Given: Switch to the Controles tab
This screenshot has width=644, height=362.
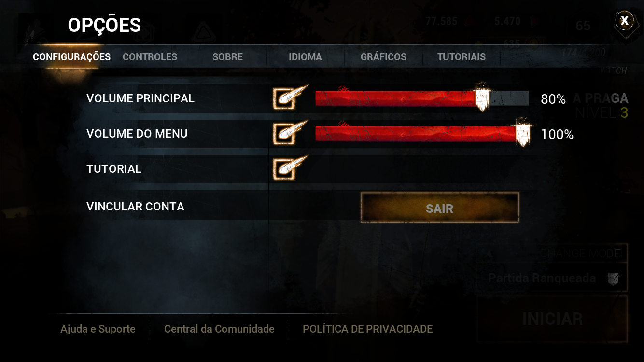Looking at the screenshot, I should point(150,57).
